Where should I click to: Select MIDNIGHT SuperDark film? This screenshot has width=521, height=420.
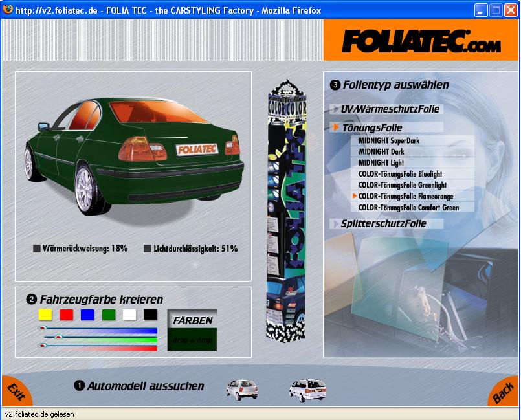pyautogui.click(x=390, y=140)
